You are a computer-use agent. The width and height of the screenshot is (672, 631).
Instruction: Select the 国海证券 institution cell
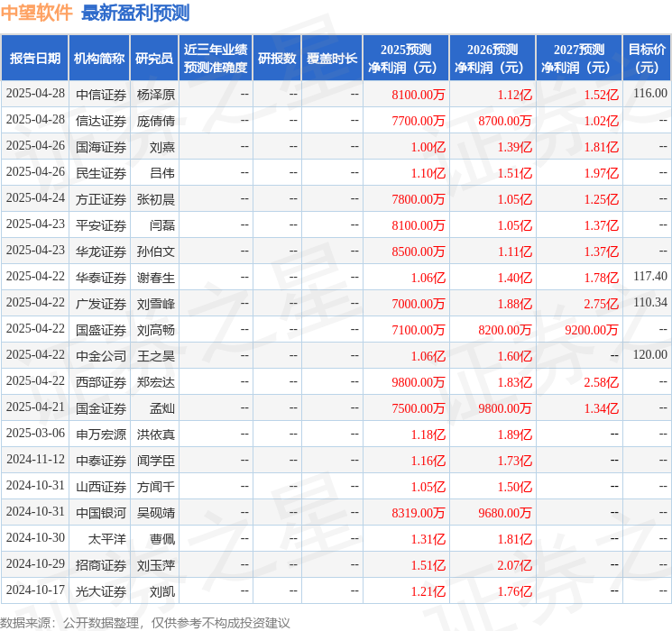coord(101,147)
